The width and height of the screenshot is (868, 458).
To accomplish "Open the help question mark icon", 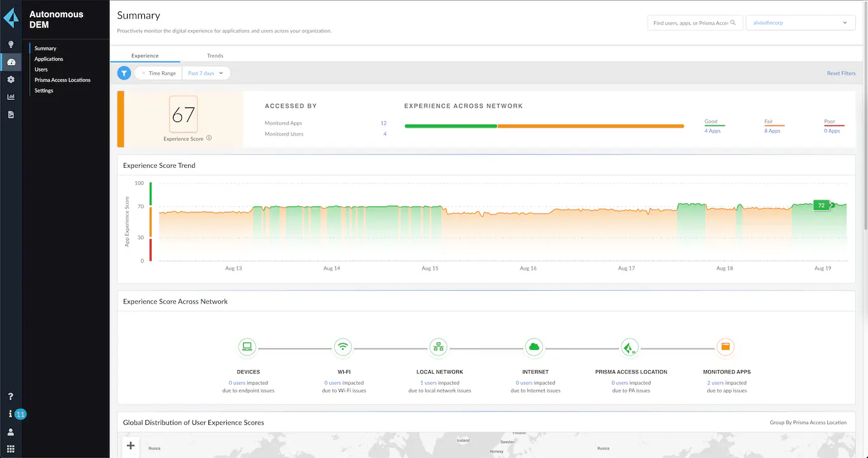I will 11,396.
